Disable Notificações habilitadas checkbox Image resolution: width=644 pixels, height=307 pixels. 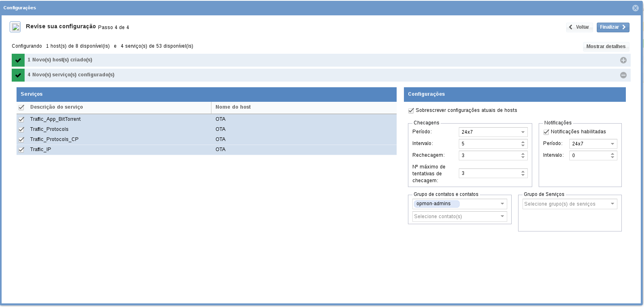pyautogui.click(x=546, y=132)
